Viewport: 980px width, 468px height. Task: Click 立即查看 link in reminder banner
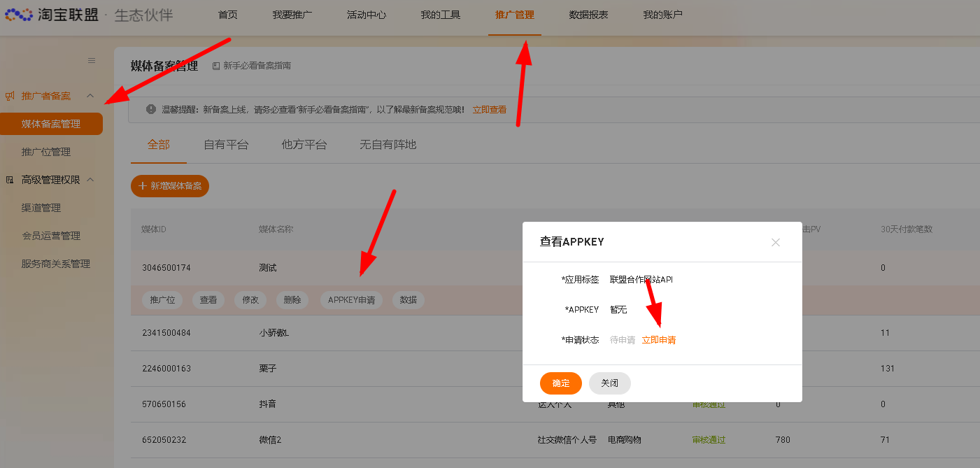490,110
